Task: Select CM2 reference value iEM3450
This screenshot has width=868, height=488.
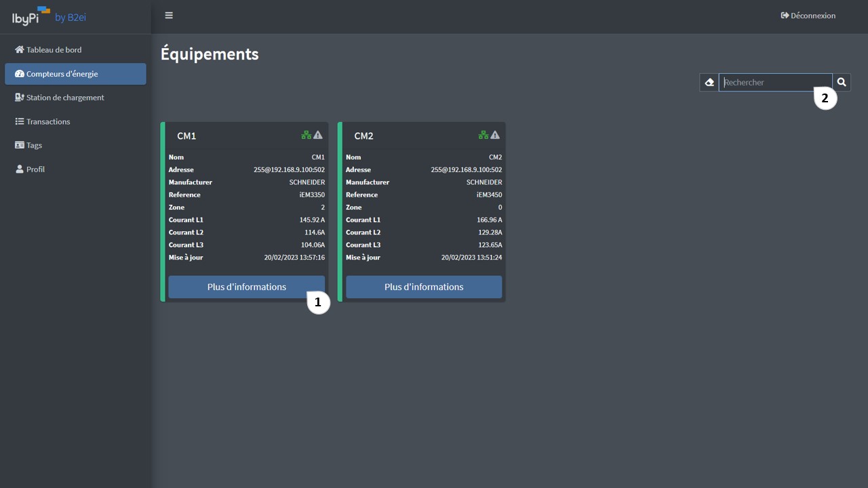Action: coord(489,195)
